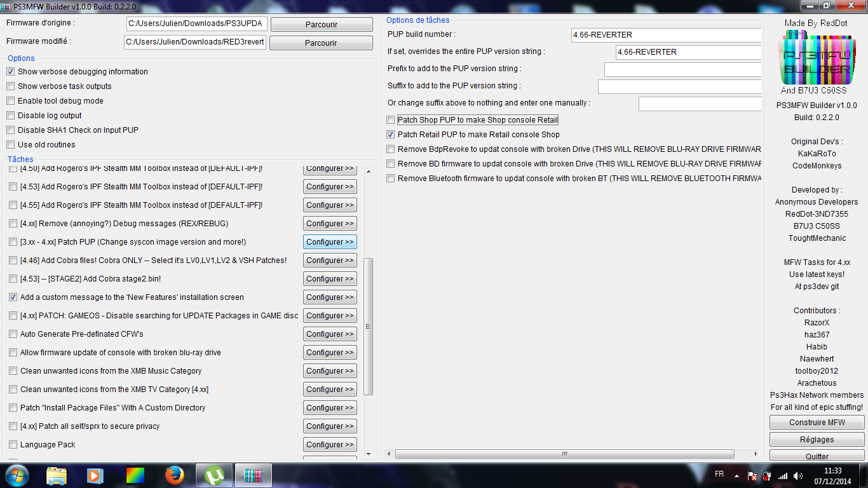Screen dimensions: 868x488
Task: Click the Quitter button
Action: [817, 456]
